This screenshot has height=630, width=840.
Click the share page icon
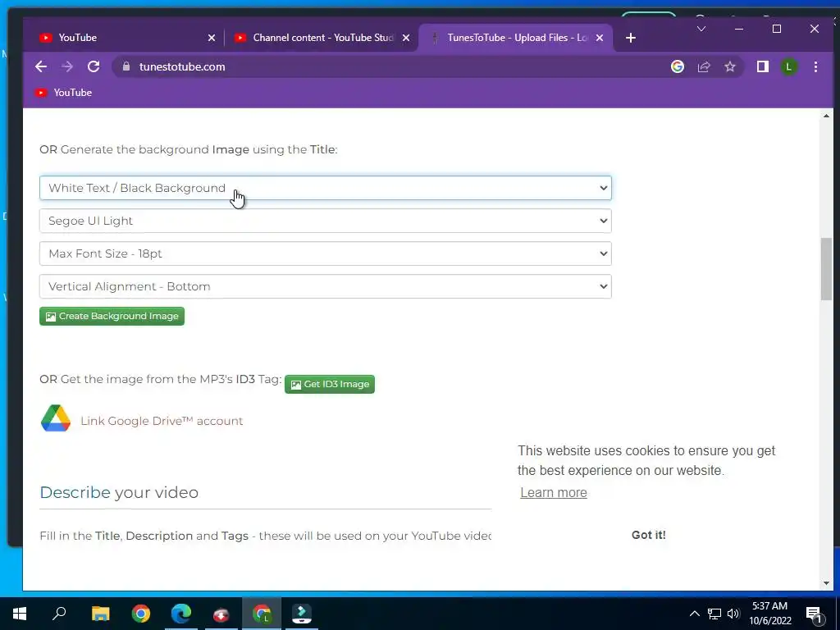(703, 66)
